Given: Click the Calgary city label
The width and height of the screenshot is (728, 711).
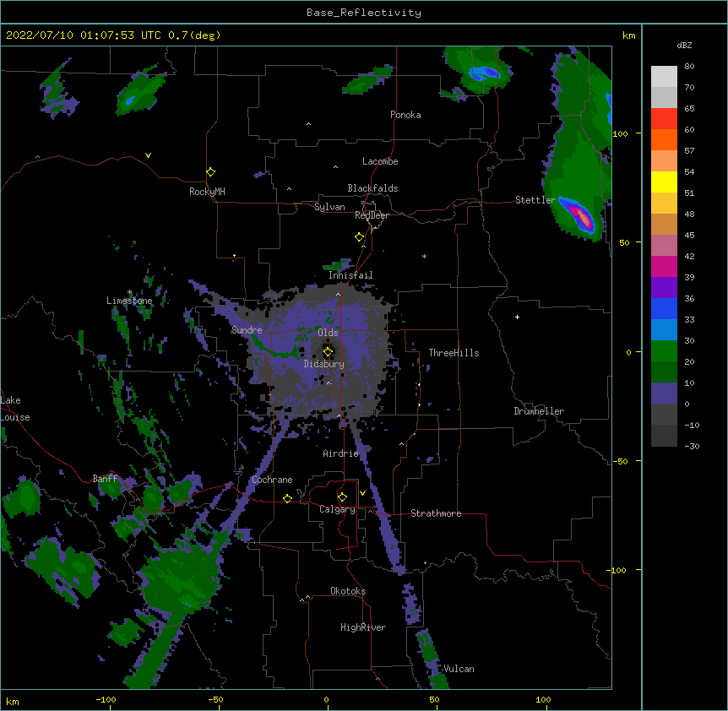Looking at the screenshot, I should 338,509.
